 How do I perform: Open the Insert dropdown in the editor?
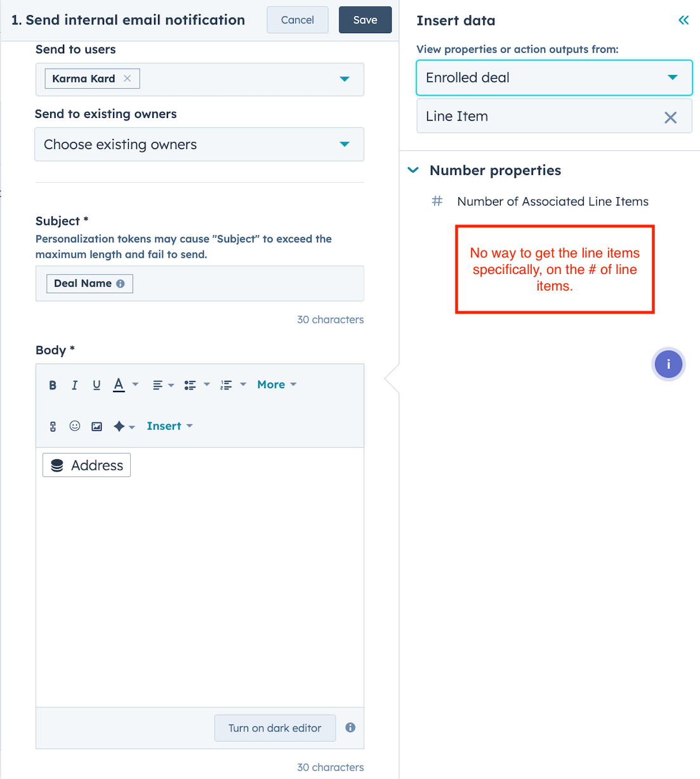(164, 426)
